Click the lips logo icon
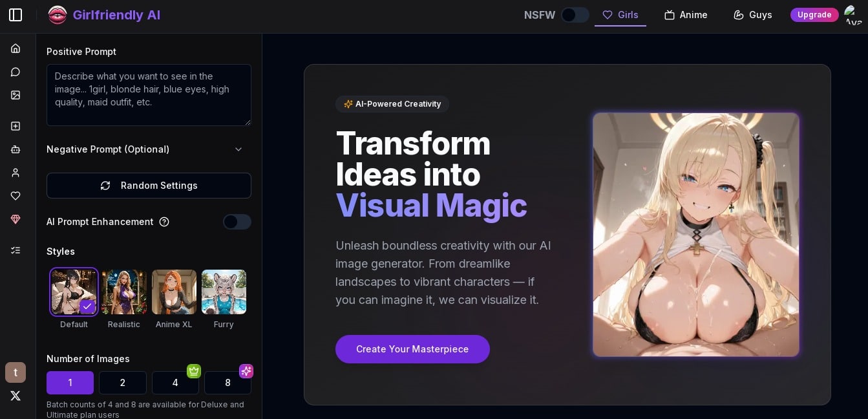The image size is (868, 419). (x=58, y=15)
